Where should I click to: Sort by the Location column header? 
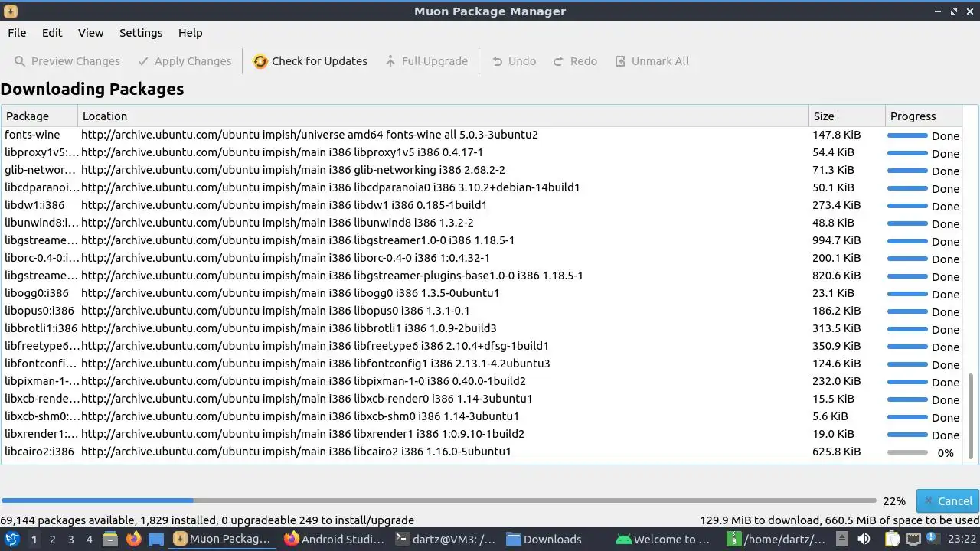point(443,116)
